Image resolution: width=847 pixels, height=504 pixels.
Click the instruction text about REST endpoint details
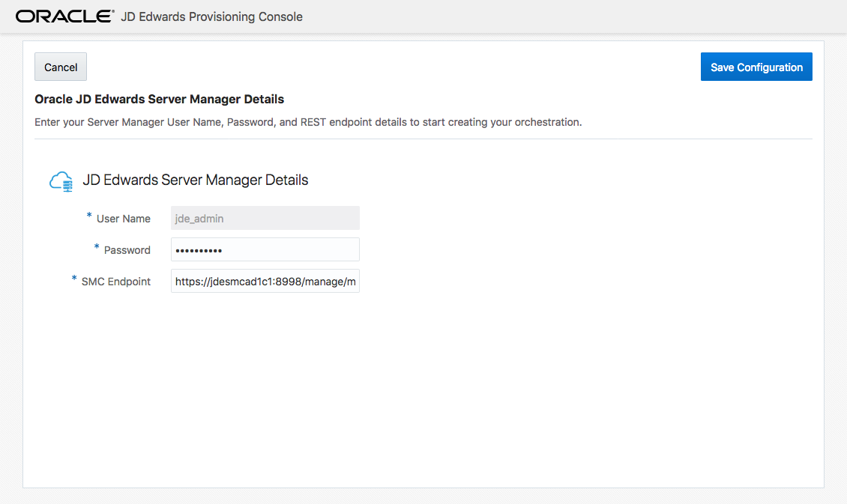click(x=308, y=122)
